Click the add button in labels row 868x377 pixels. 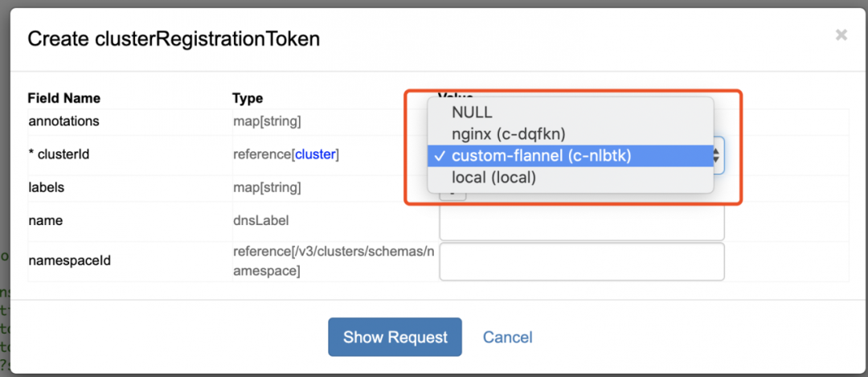tap(453, 191)
